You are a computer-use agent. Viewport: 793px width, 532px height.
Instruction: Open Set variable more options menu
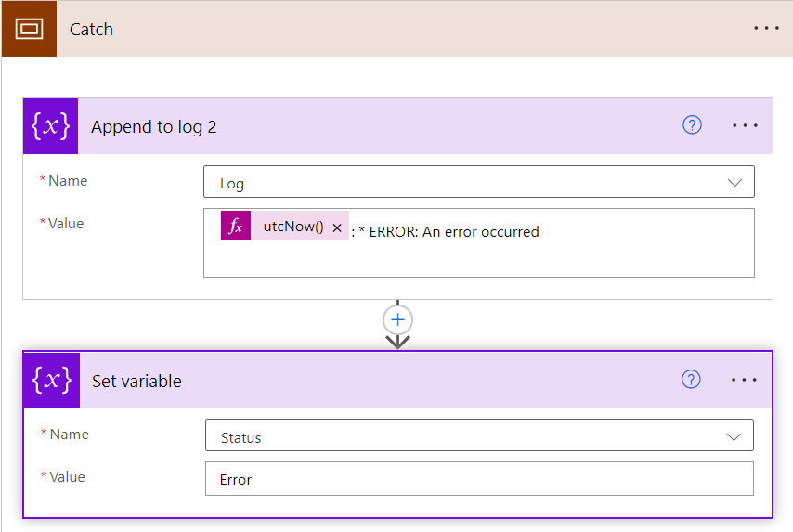[745, 380]
